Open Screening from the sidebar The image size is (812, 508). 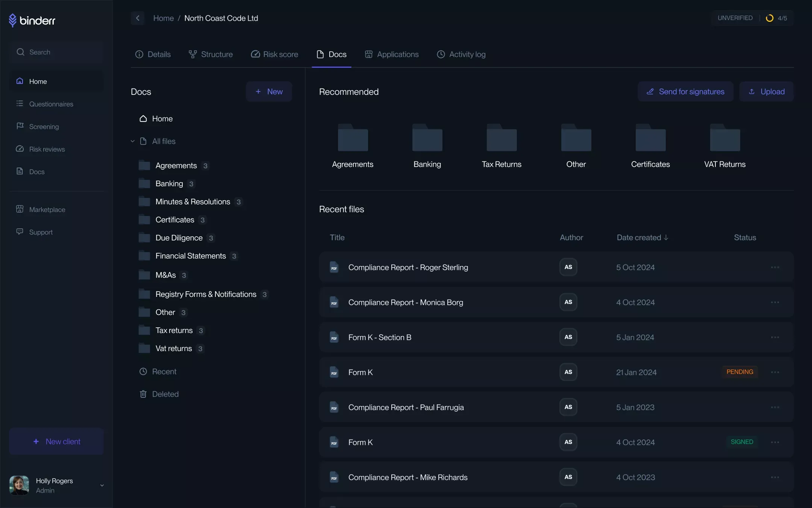[x=44, y=127]
